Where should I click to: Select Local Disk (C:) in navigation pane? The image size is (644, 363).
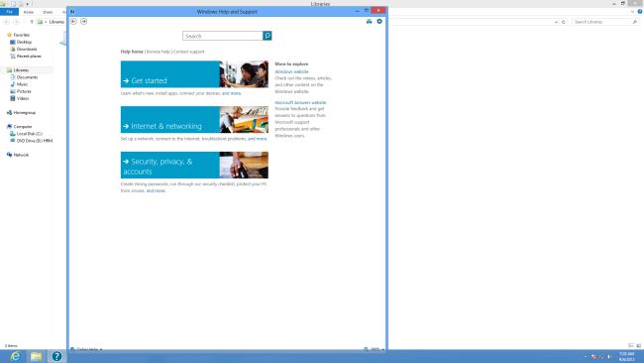[x=27, y=134]
